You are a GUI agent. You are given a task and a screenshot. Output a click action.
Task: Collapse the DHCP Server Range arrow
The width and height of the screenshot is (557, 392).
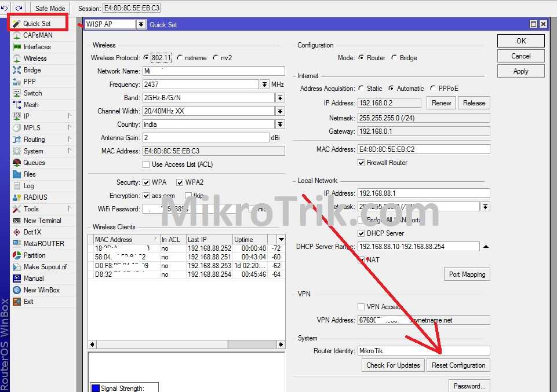pos(486,247)
